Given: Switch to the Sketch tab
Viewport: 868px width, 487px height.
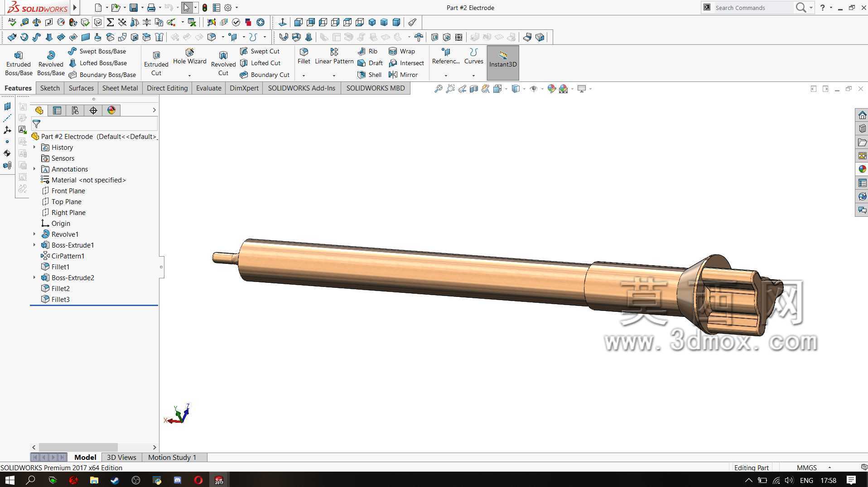Looking at the screenshot, I should (50, 88).
